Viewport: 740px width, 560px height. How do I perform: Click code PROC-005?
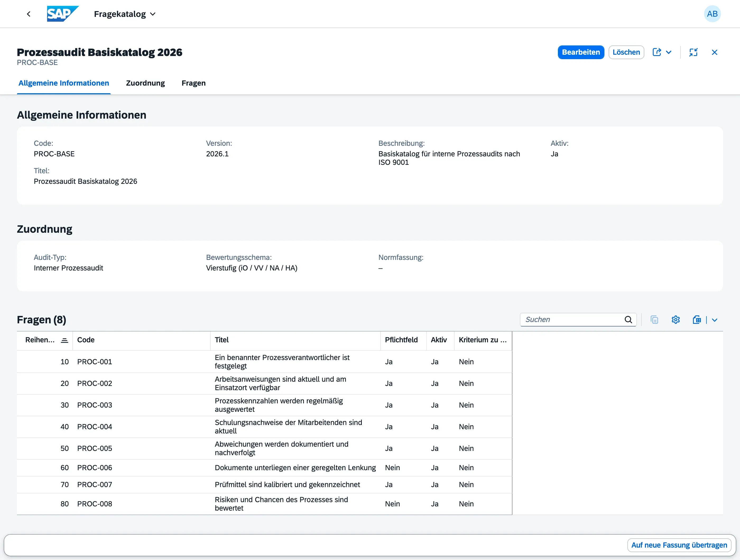click(x=94, y=449)
